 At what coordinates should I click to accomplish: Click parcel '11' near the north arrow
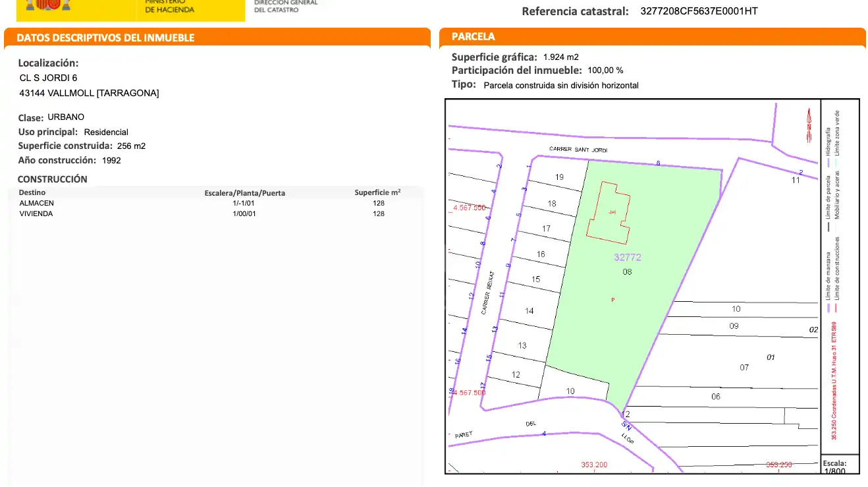point(796,180)
